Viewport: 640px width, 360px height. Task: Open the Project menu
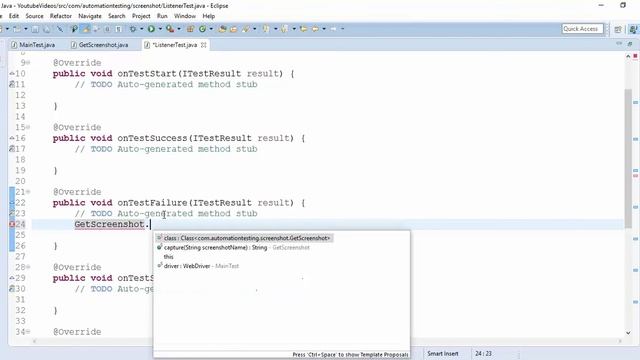[141, 16]
